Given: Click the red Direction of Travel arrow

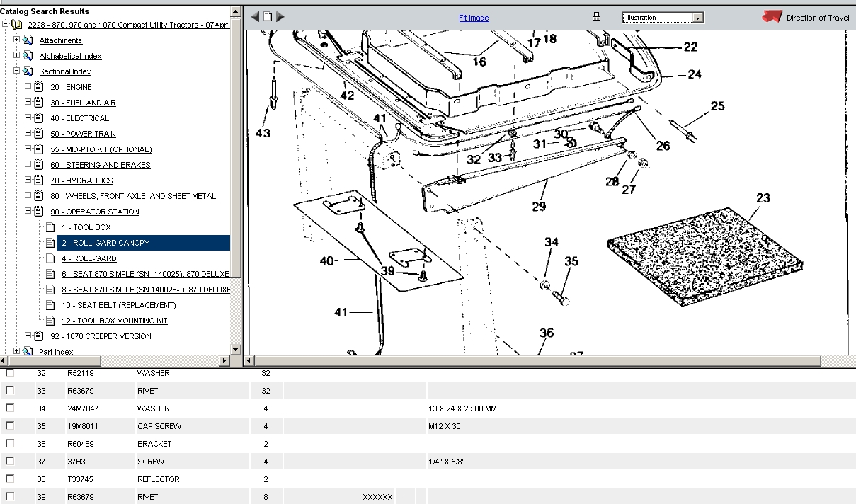Looking at the screenshot, I should click(772, 17).
